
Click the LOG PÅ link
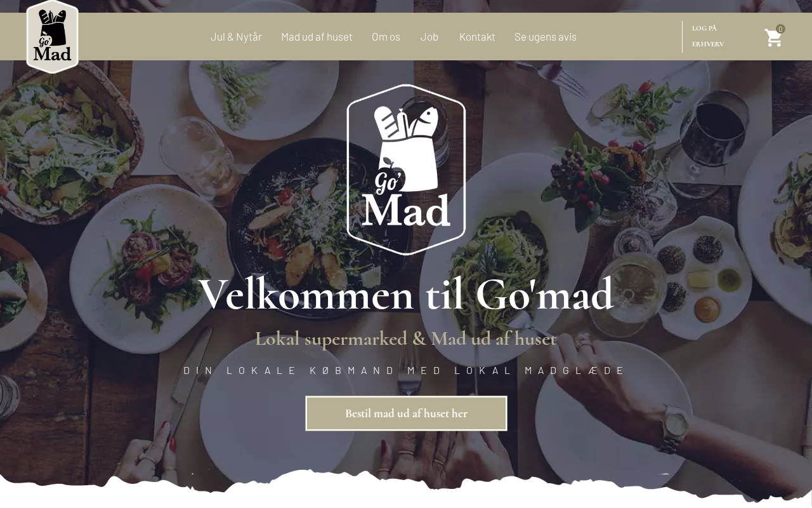click(704, 28)
